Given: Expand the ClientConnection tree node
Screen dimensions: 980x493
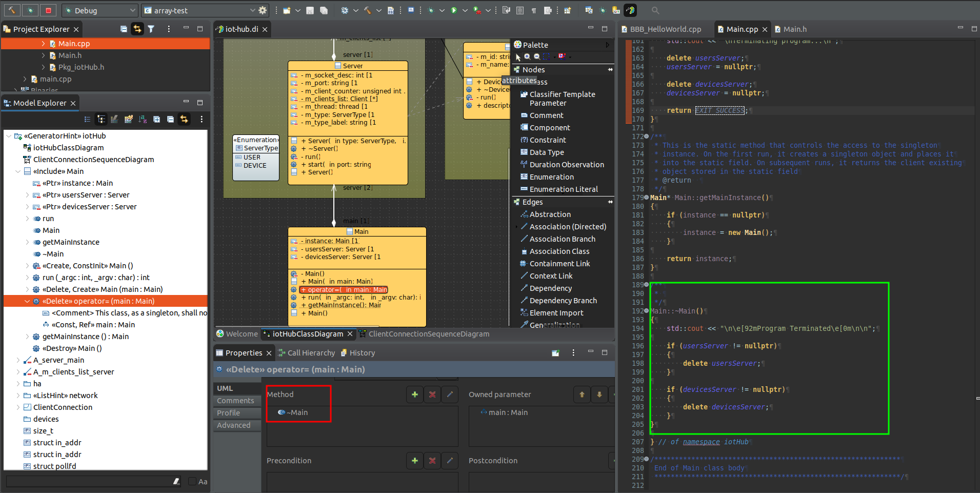Looking at the screenshot, I should [x=18, y=407].
